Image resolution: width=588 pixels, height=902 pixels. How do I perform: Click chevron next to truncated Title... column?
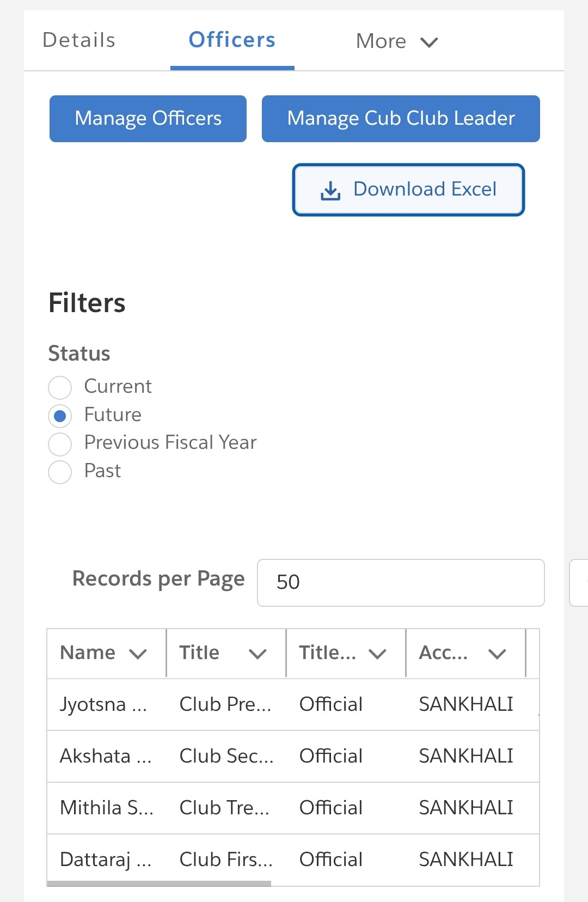pyautogui.click(x=377, y=654)
